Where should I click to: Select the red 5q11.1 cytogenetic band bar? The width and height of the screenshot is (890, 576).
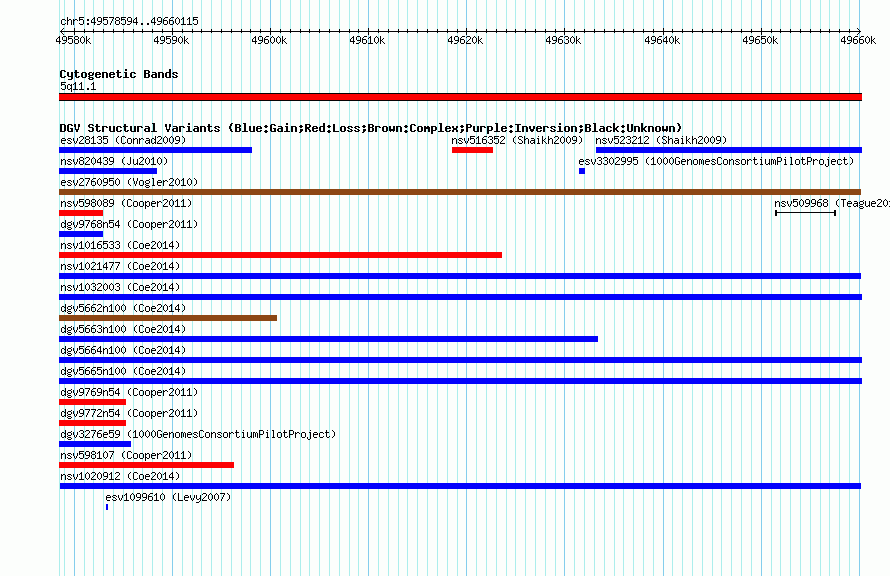(x=460, y=97)
